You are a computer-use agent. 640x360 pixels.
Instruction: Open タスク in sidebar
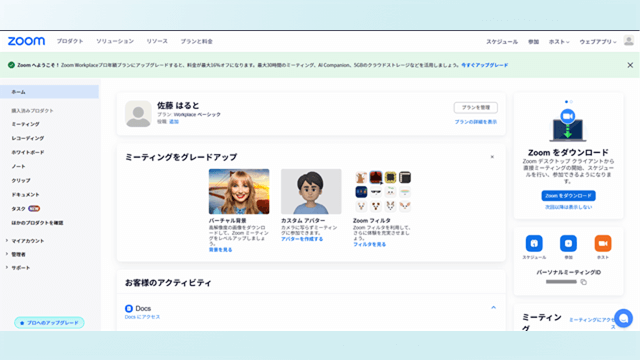18,209
